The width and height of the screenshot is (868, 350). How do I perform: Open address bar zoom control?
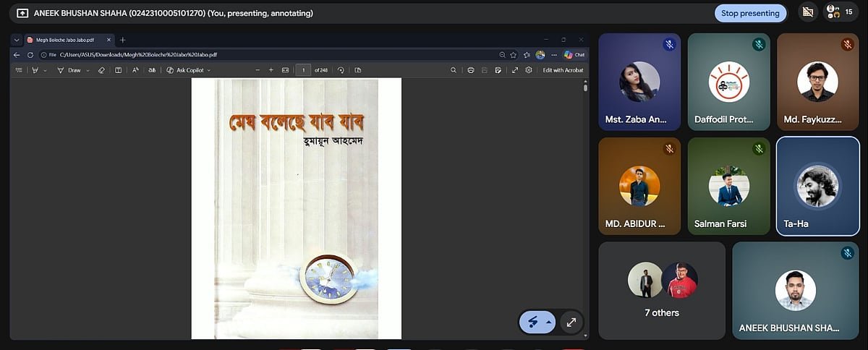[x=503, y=55]
